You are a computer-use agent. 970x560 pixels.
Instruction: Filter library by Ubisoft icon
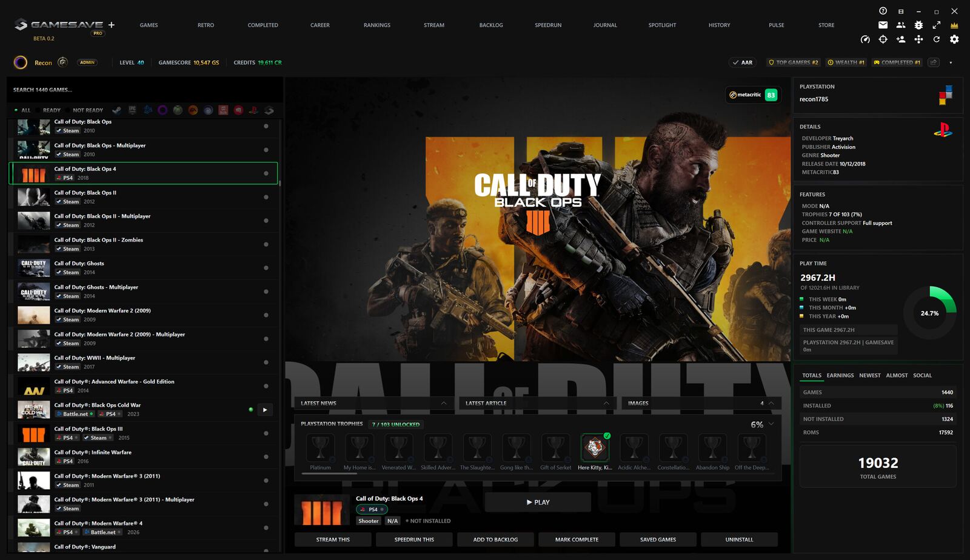208,110
